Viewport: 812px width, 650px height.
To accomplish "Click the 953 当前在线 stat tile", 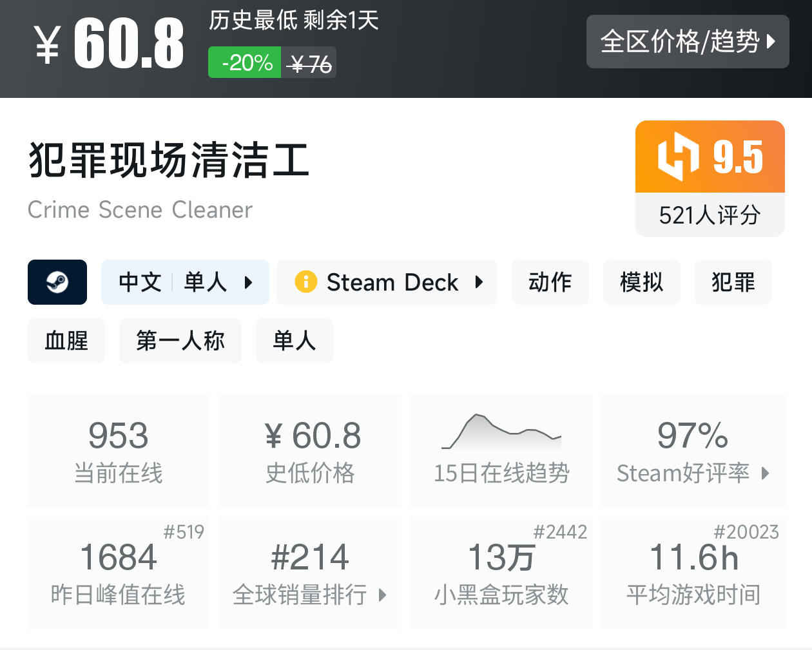I will (119, 451).
